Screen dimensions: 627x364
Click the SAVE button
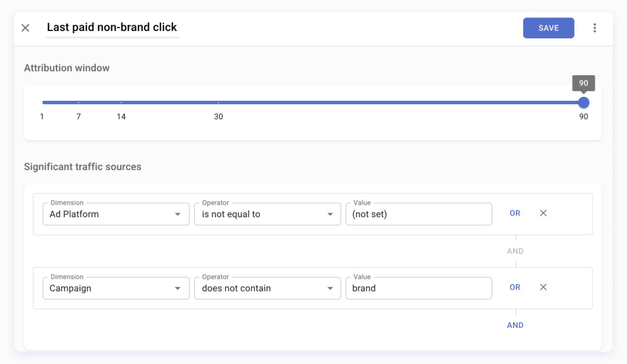click(548, 28)
